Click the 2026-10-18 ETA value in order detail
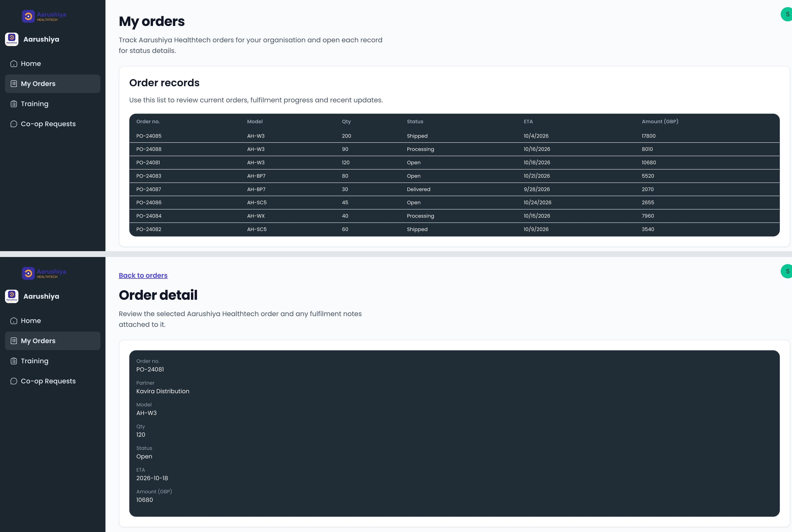The height and width of the screenshot is (532, 792). [152, 478]
